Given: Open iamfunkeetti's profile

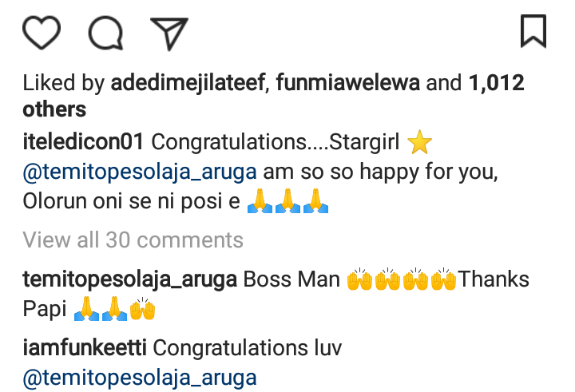Looking at the screenshot, I should coord(85,348).
